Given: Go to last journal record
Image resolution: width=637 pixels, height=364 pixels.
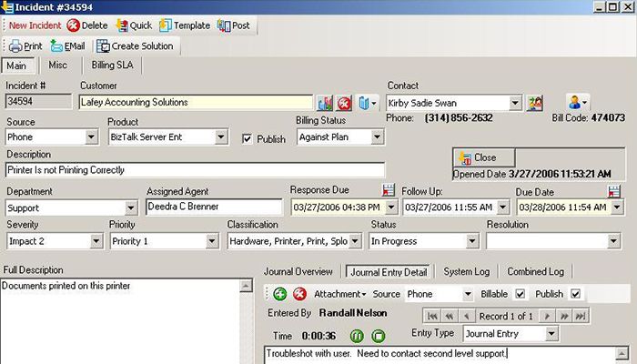Looking at the screenshot, I should 581,316.
